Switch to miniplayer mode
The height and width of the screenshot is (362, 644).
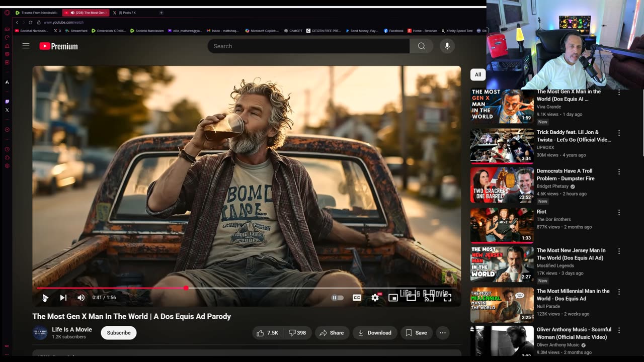point(393,298)
